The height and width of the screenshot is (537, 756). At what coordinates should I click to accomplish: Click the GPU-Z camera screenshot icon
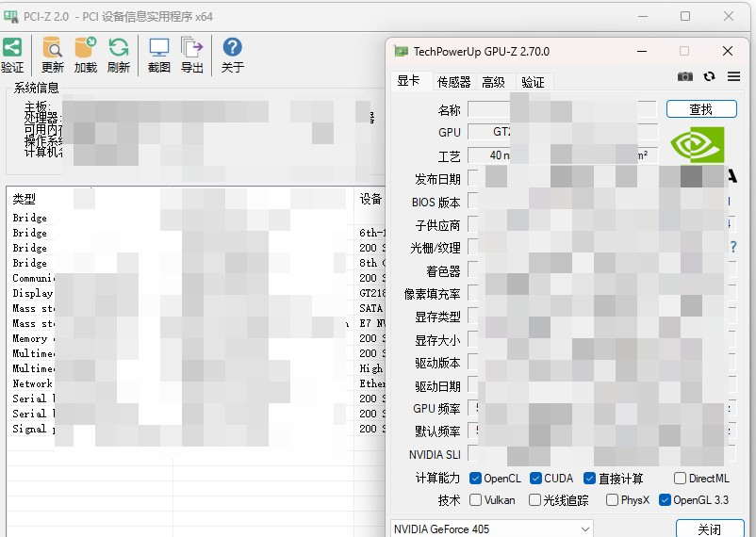685,76
